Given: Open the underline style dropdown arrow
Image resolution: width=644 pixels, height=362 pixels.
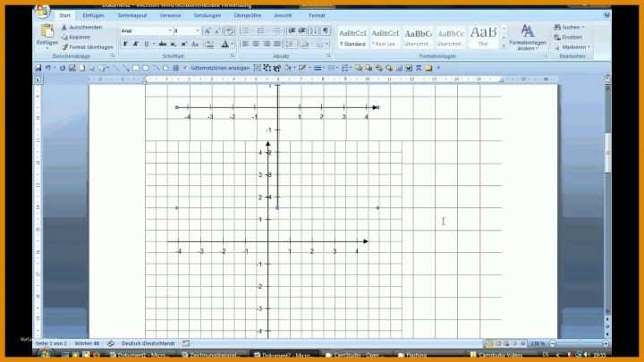Looking at the screenshot, I should (x=154, y=44).
